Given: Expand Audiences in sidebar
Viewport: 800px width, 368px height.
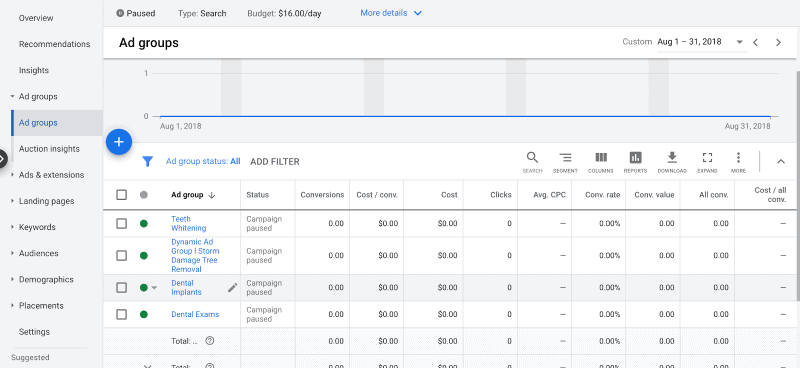Looking at the screenshot, I should (x=12, y=253).
